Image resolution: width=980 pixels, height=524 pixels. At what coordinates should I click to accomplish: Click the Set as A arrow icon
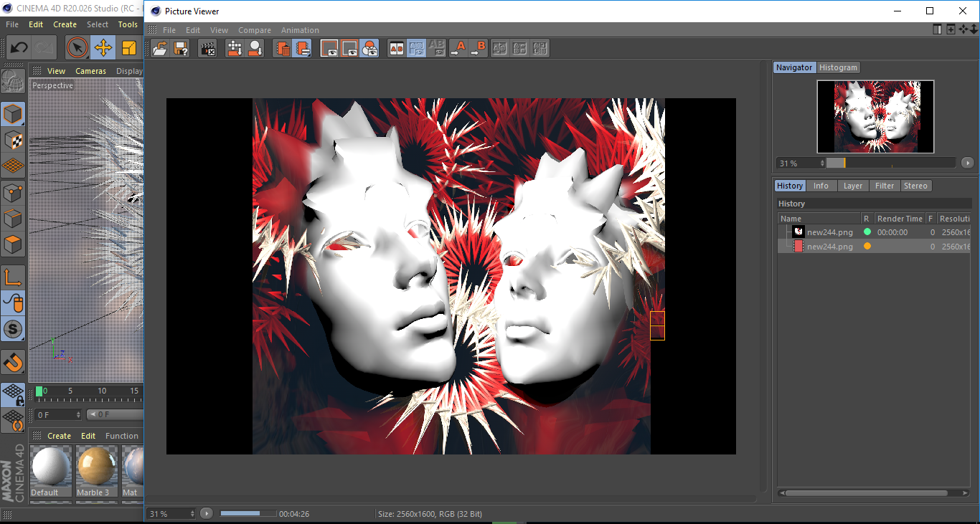[x=458, y=49]
